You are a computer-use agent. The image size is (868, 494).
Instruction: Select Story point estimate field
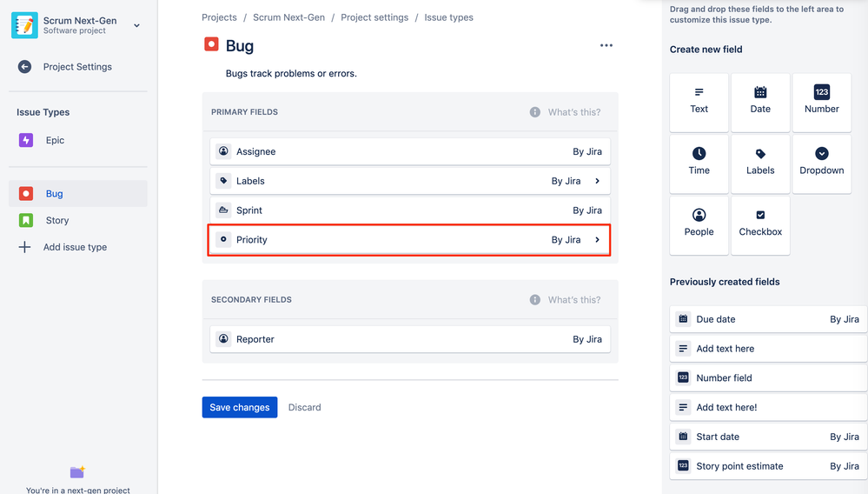pos(768,466)
